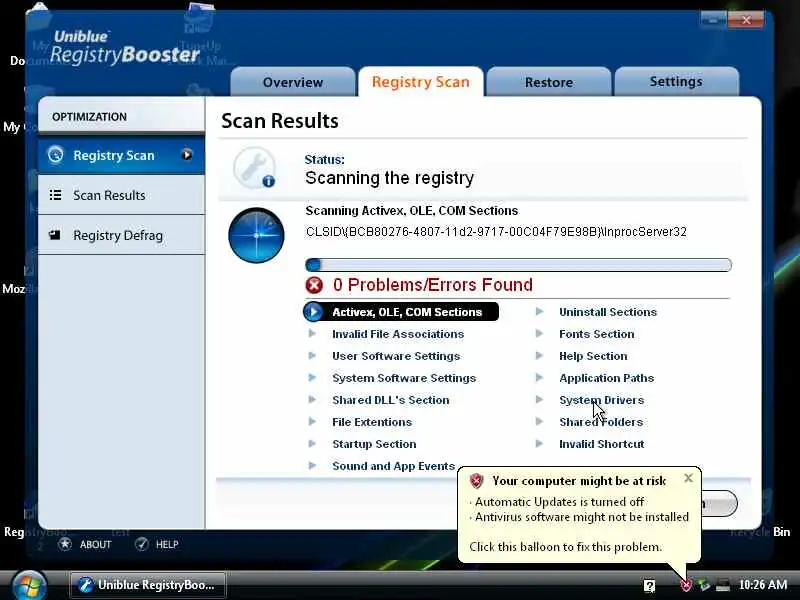Click Startup Section category
The image size is (800, 600).
click(374, 444)
